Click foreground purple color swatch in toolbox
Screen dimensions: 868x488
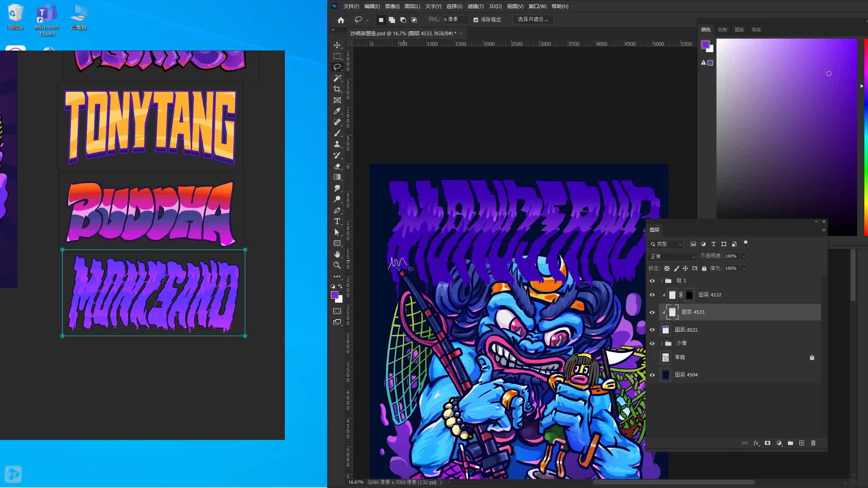[335, 295]
